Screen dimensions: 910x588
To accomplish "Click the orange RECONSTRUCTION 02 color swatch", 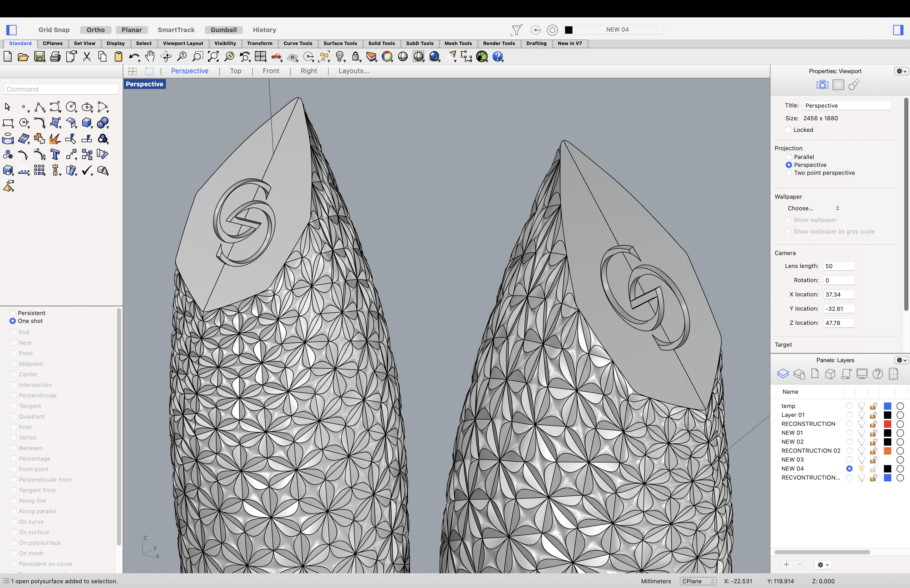I will coord(887,451).
